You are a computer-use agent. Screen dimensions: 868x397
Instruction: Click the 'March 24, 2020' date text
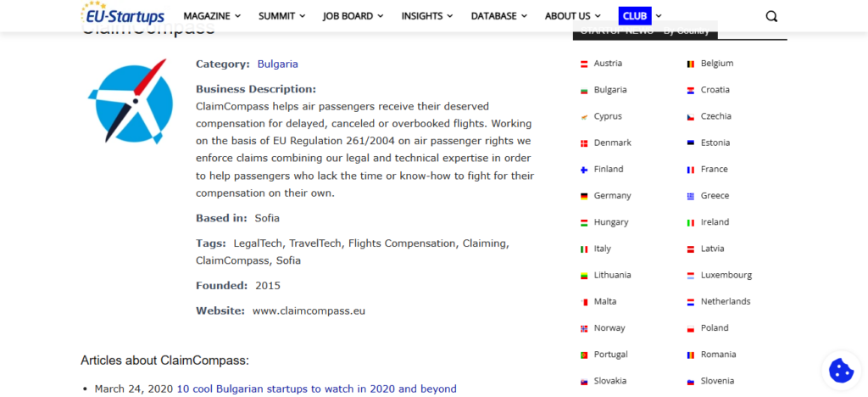(x=133, y=389)
